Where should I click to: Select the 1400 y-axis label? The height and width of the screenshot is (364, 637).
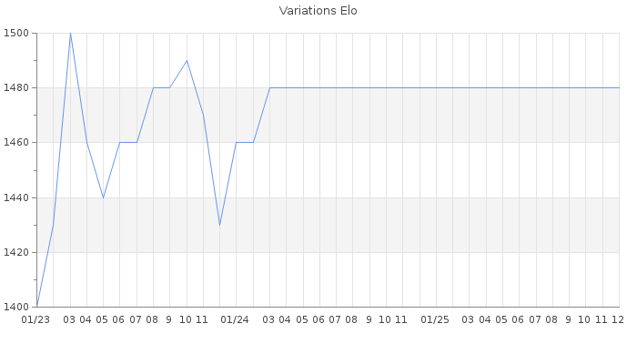17,307
